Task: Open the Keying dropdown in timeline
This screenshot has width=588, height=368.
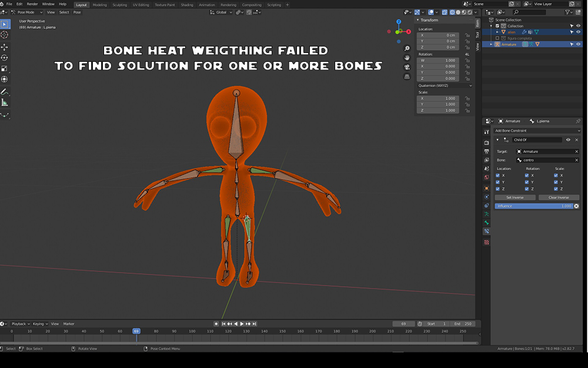Action: pos(40,324)
